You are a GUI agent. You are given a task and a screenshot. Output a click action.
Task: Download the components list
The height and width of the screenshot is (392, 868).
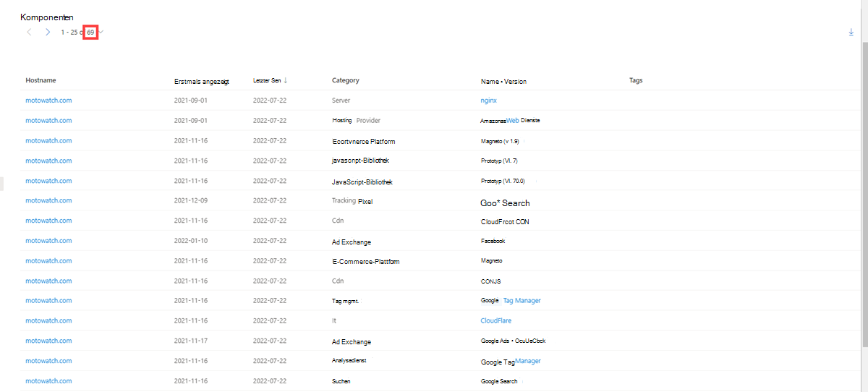pos(851,33)
